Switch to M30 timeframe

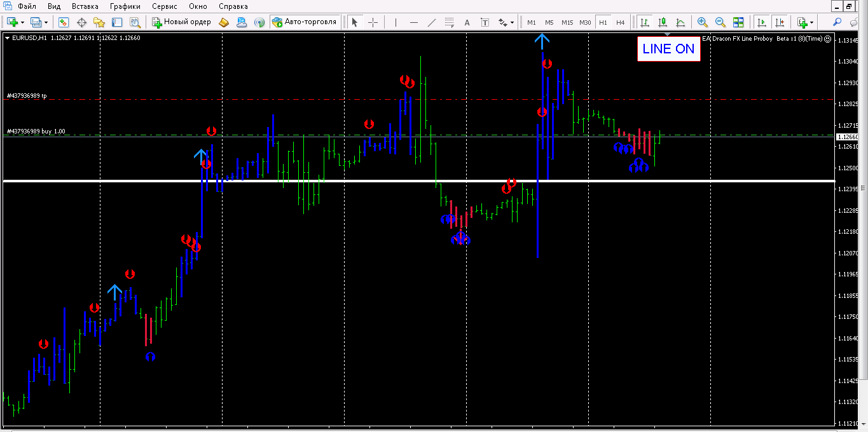pyautogui.click(x=585, y=22)
